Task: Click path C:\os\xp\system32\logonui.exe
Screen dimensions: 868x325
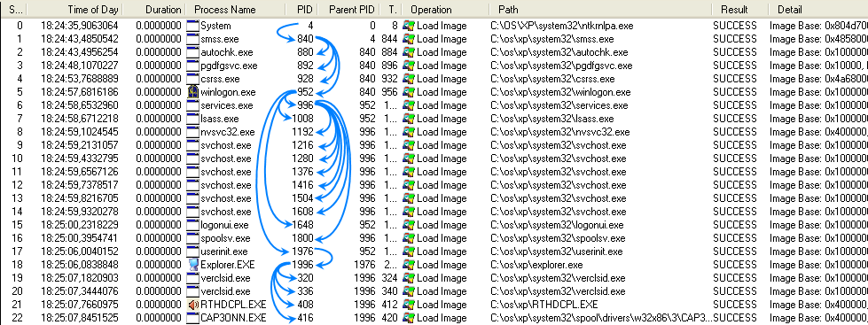Action: pyautogui.click(x=557, y=225)
